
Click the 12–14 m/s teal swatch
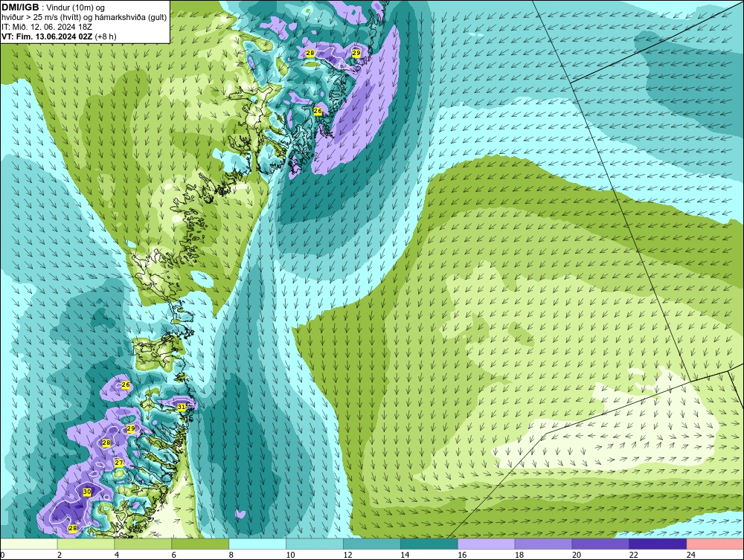(x=371, y=544)
